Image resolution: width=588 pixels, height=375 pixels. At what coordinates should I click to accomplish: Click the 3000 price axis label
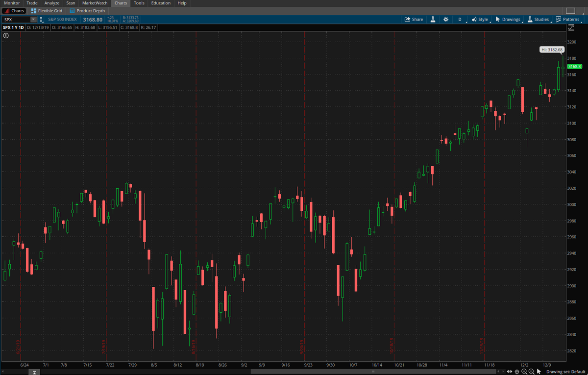pyautogui.click(x=573, y=204)
